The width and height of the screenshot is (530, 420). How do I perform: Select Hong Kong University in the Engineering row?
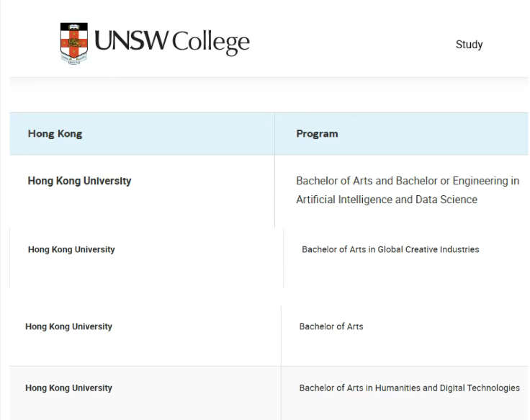click(79, 181)
